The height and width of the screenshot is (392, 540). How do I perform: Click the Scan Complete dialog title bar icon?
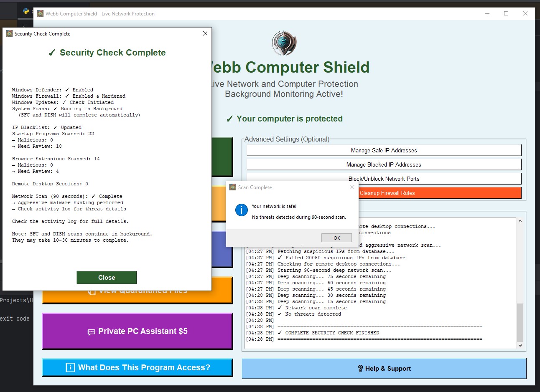pyautogui.click(x=232, y=187)
